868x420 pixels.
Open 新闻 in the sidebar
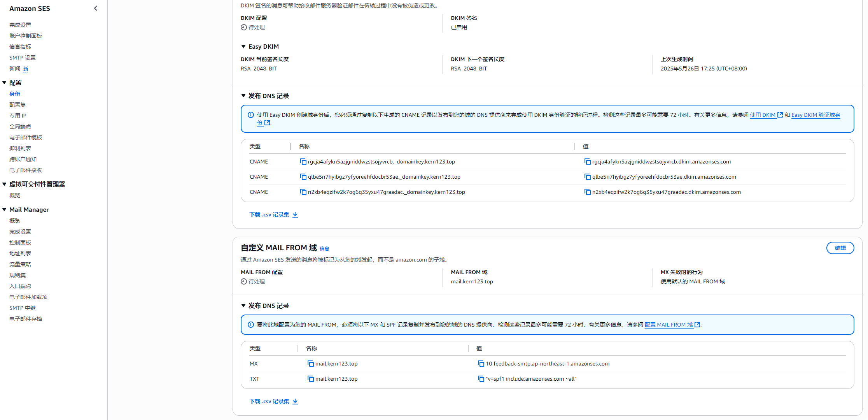coord(15,69)
